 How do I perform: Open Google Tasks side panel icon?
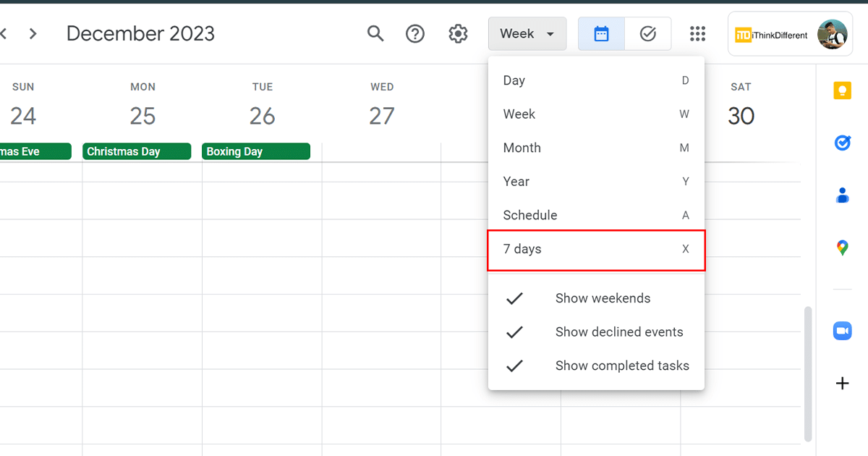(842, 143)
